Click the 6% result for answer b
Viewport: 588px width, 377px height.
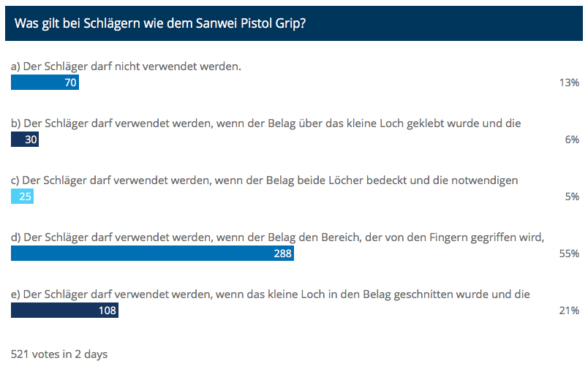(x=572, y=140)
